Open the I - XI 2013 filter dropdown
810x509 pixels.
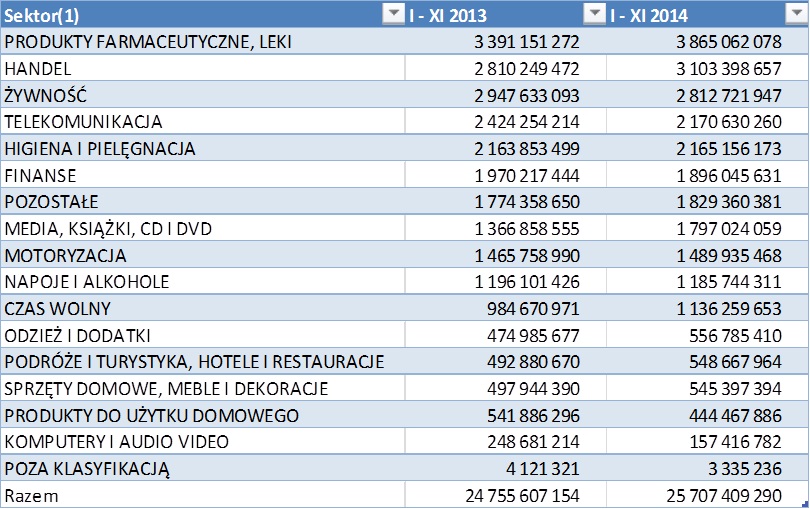pos(595,14)
